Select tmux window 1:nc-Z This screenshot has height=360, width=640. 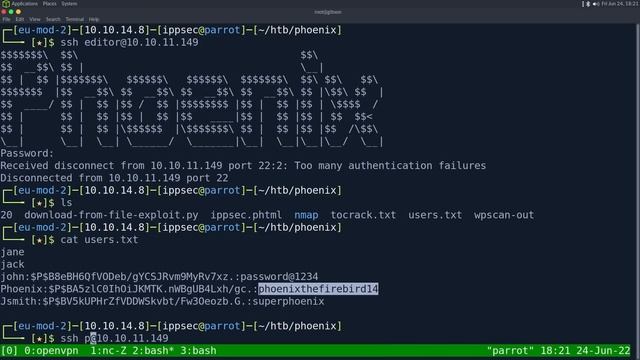108,351
